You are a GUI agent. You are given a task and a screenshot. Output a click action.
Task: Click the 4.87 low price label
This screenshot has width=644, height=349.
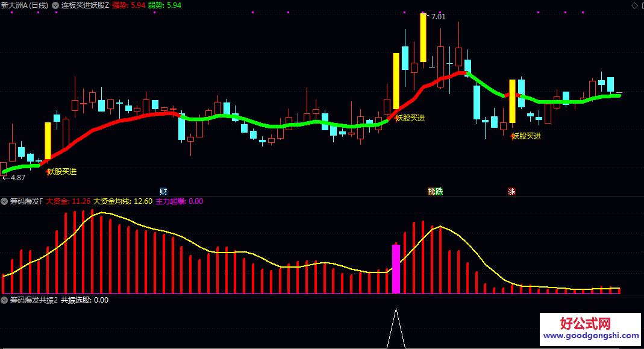coord(17,178)
